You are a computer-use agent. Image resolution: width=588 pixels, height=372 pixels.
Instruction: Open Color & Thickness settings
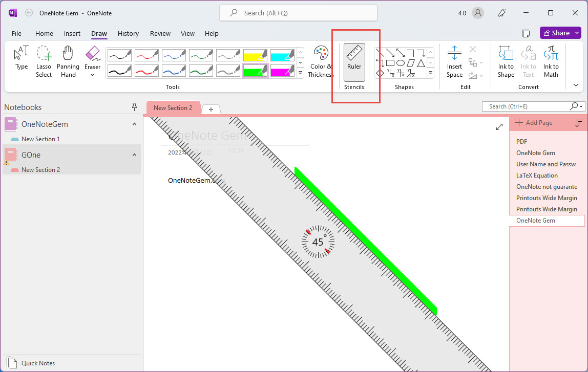[321, 61]
